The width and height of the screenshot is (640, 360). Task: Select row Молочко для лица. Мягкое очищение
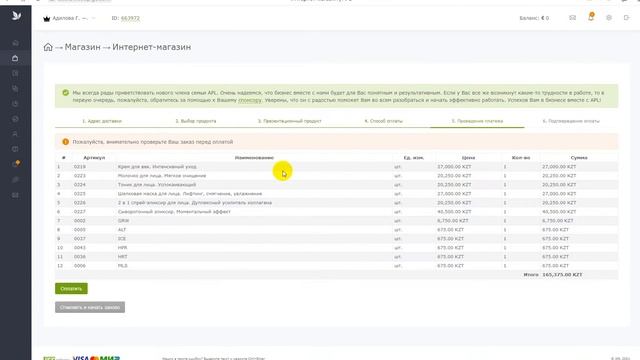tap(337, 176)
